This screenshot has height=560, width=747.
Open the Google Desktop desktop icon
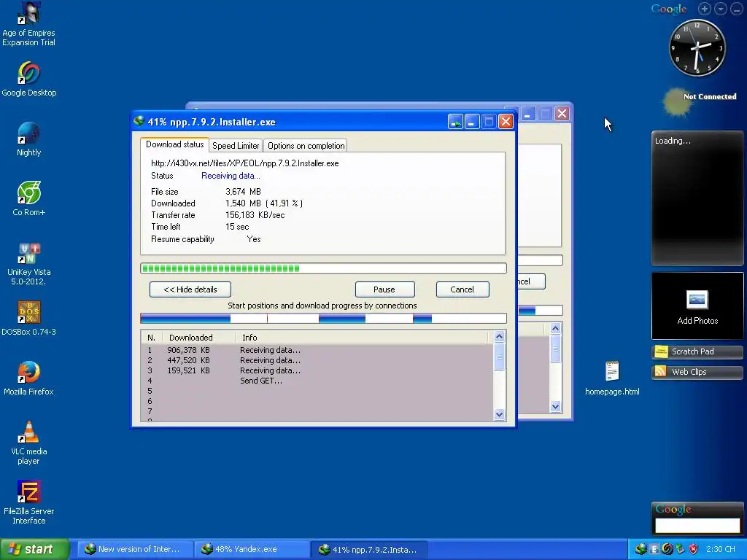28,72
